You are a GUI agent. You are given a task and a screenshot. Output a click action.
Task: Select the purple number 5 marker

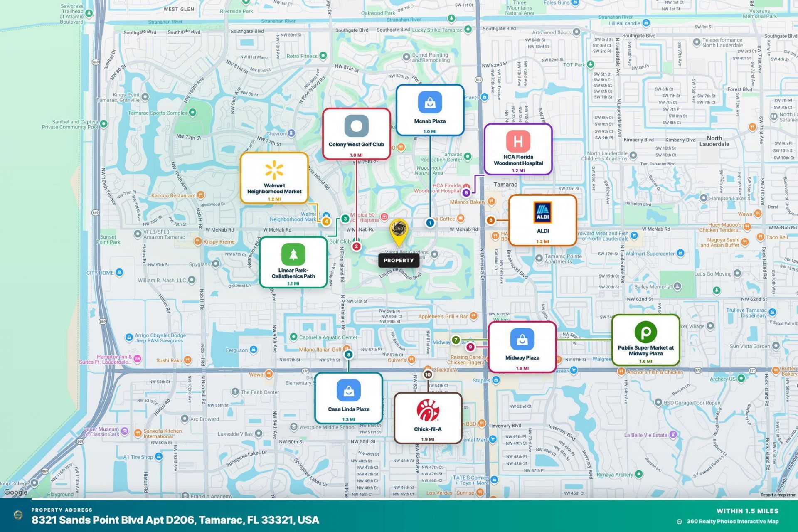(x=466, y=192)
